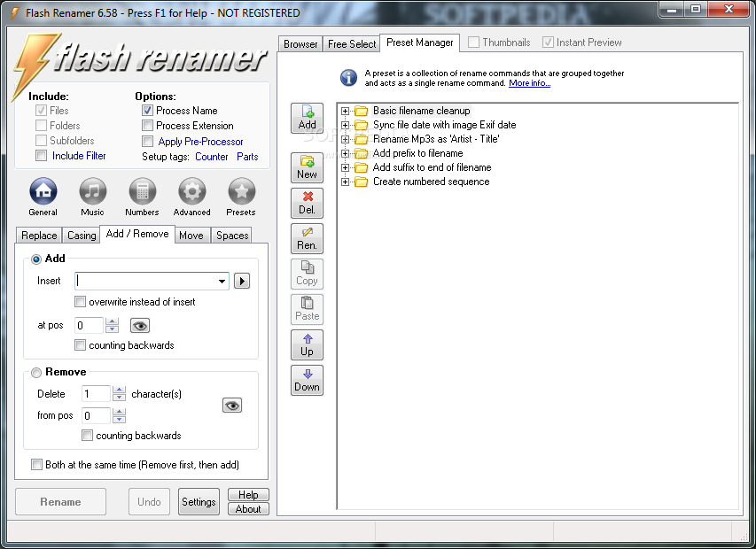
Task: Click the About button
Action: [248, 509]
